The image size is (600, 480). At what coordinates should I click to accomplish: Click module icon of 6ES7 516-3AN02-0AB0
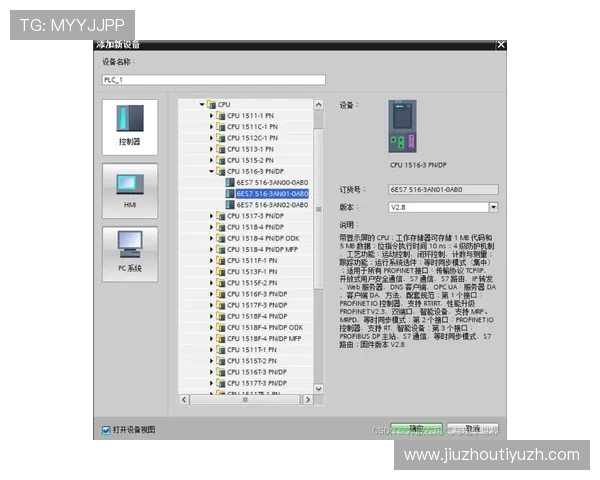point(230,204)
